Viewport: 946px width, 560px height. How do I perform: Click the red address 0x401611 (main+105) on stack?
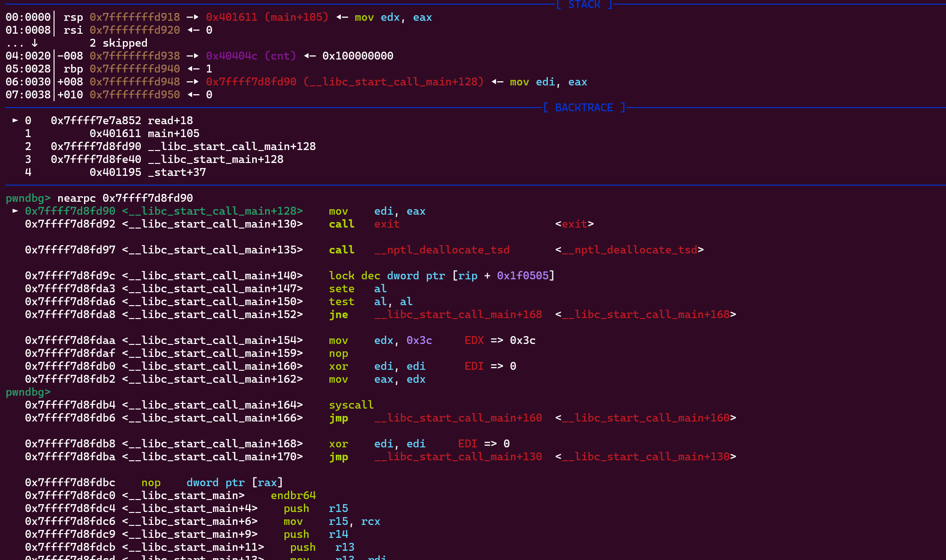click(x=267, y=17)
